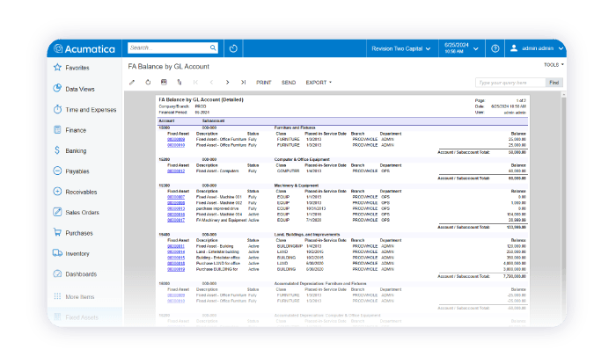Open fixed asset link for Purchase BUILDING row
This screenshot has width=616, height=364.
(176, 269)
